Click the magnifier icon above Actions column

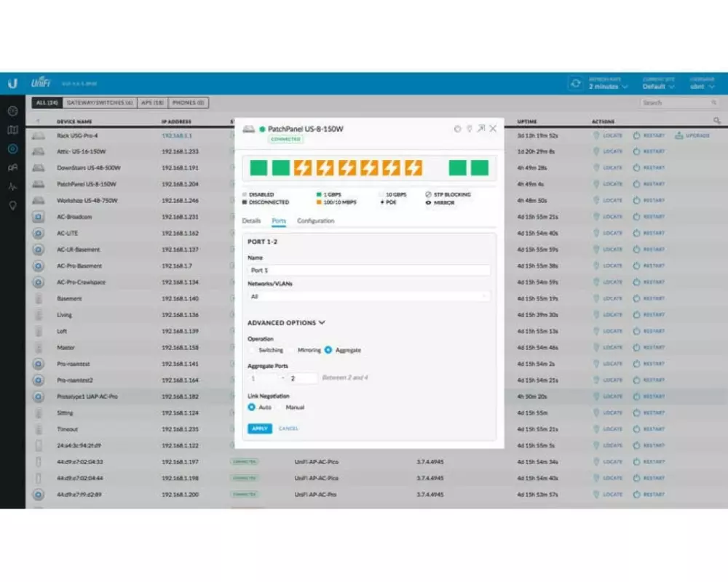point(717,121)
